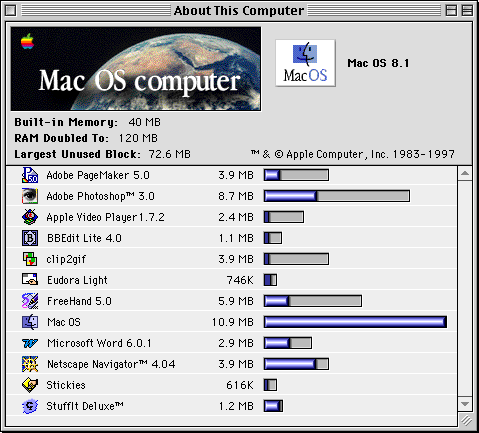Click the scroll down arrow

pyautogui.click(x=465, y=404)
